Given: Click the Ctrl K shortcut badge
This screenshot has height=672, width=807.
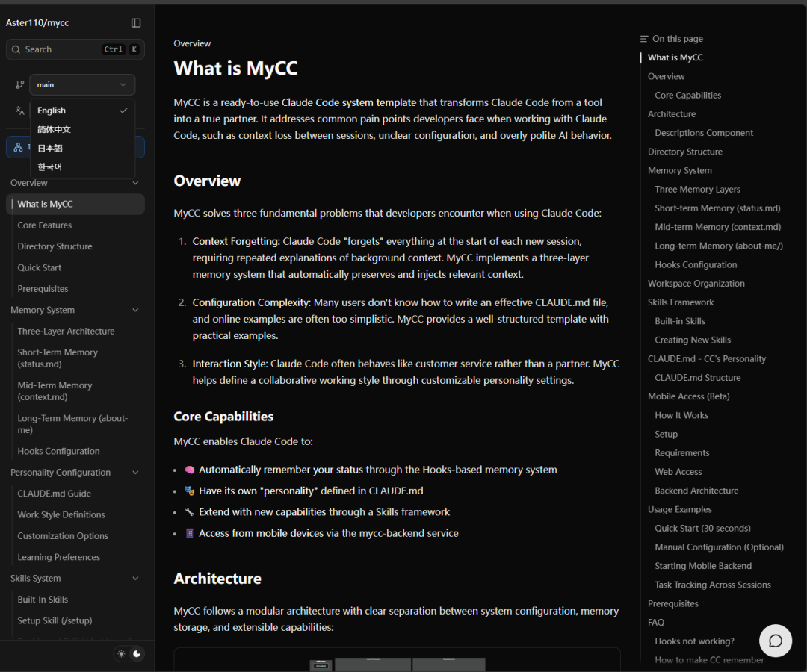Looking at the screenshot, I should [121, 49].
